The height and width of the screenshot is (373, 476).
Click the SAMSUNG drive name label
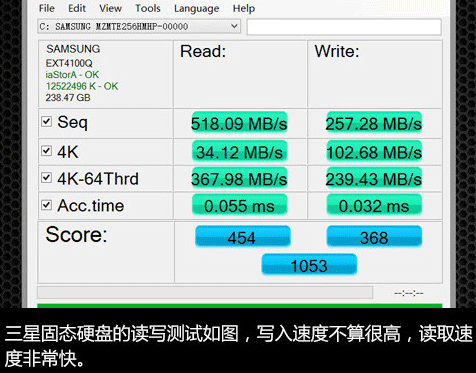[73, 49]
